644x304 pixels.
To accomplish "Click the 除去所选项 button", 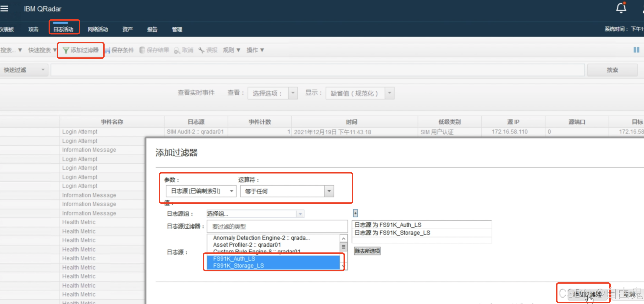I will [367, 251].
